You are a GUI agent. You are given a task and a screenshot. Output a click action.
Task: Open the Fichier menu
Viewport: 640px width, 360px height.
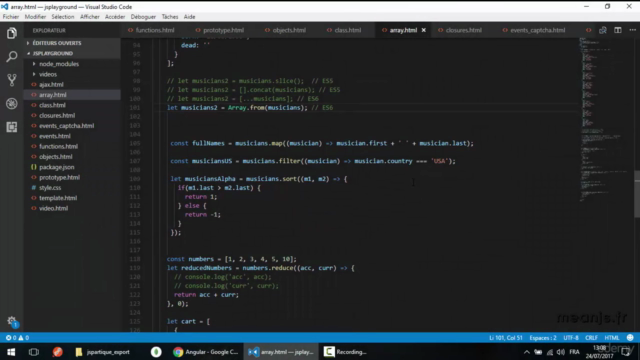click(x=11, y=17)
